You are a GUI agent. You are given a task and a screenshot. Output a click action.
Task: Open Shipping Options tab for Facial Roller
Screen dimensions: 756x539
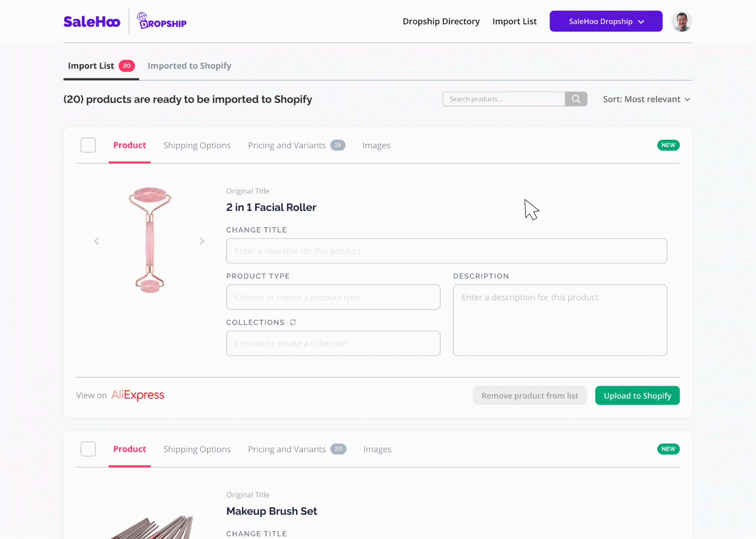(x=197, y=145)
